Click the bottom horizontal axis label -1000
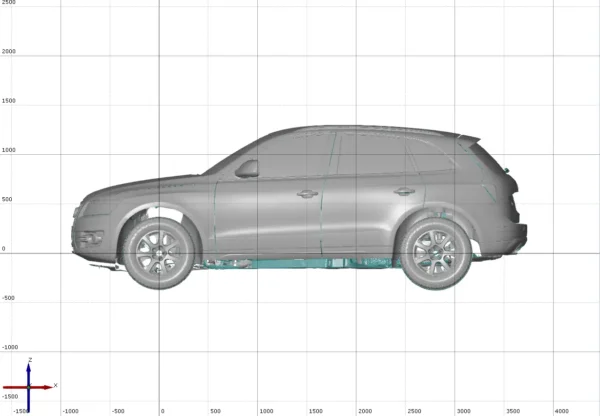The width and height of the screenshot is (600, 416). (x=70, y=411)
